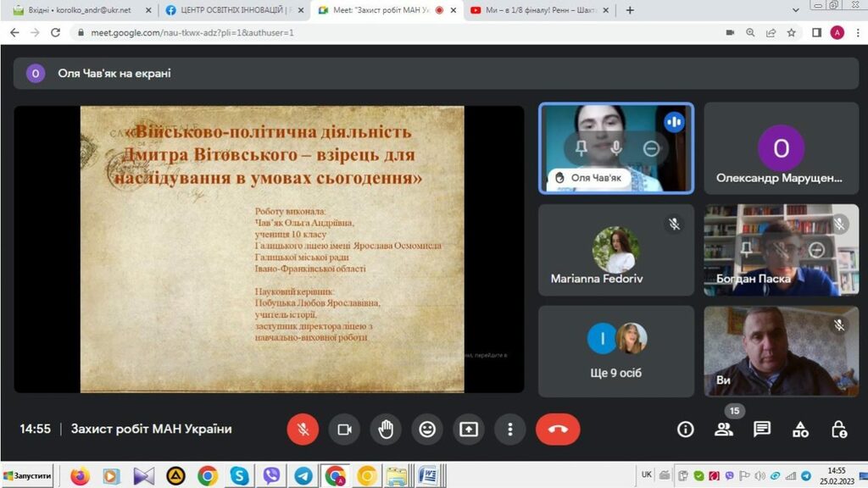Screen dimensions: 868x488
Task: Click the Ще 9 осіб participants tile
Action: [x=615, y=351]
